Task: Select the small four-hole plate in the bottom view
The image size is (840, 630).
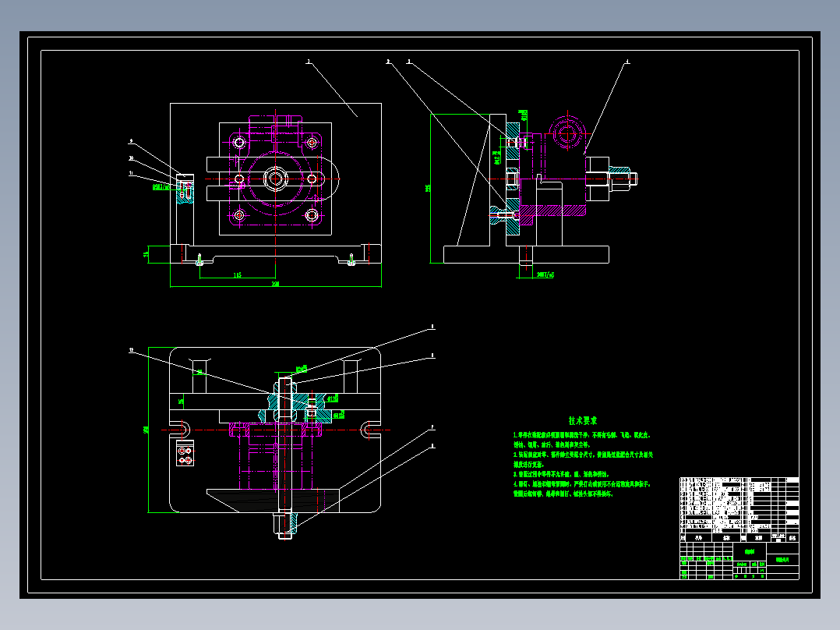Action: [x=185, y=454]
